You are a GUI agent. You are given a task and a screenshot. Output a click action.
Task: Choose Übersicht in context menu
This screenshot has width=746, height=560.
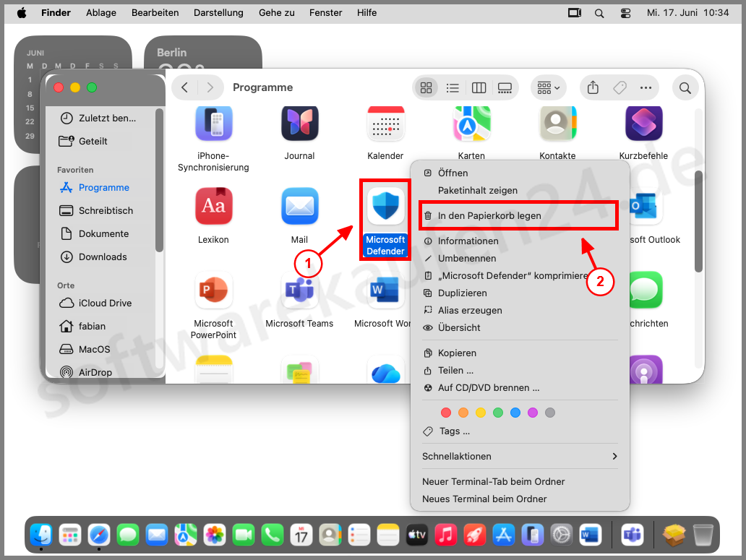pyautogui.click(x=520, y=328)
